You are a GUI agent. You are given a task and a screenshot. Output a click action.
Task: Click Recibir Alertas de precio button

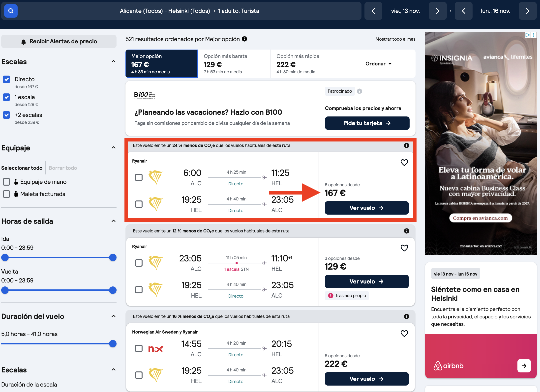click(x=59, y=41)
